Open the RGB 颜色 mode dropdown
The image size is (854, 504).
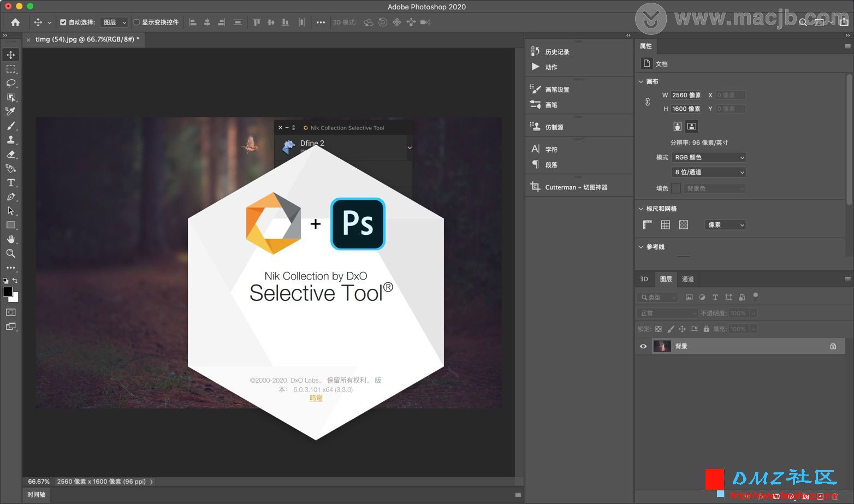coord(709,157)
